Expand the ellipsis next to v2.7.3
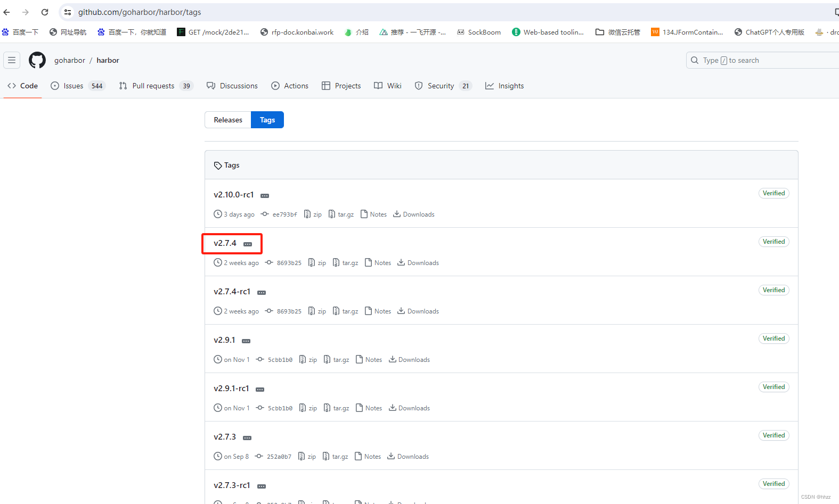Viewport: 839px width, 504px height. (x=247, y=438)
